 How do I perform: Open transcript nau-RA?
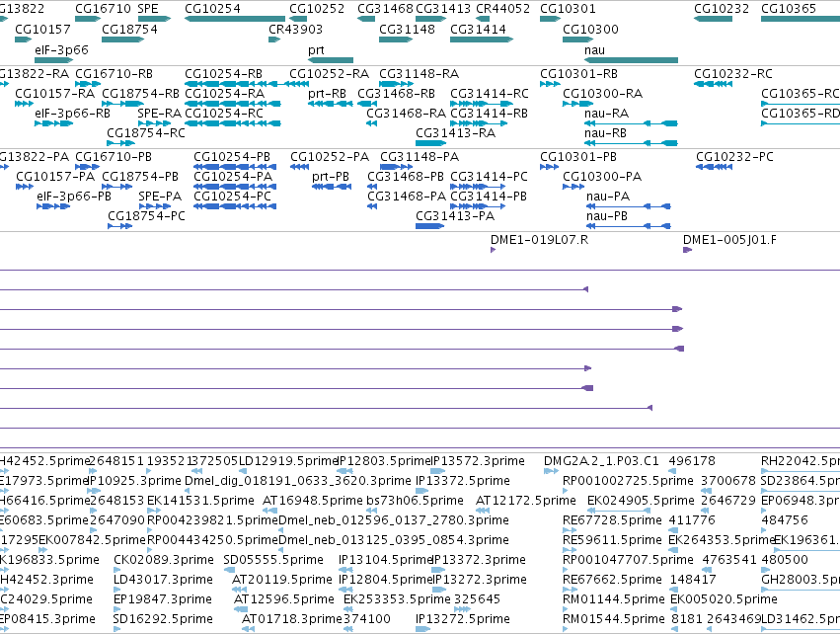coord(606,114)
